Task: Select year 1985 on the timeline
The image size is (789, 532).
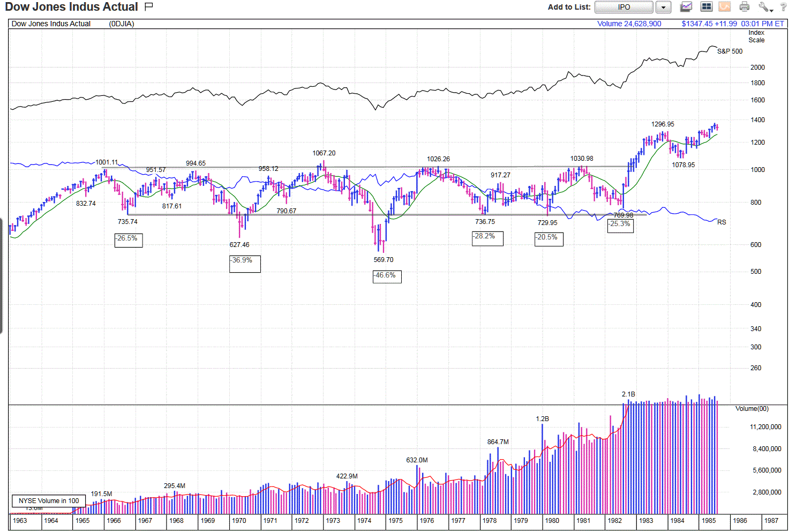Action: pyautogui.click(x=709, y=521)
